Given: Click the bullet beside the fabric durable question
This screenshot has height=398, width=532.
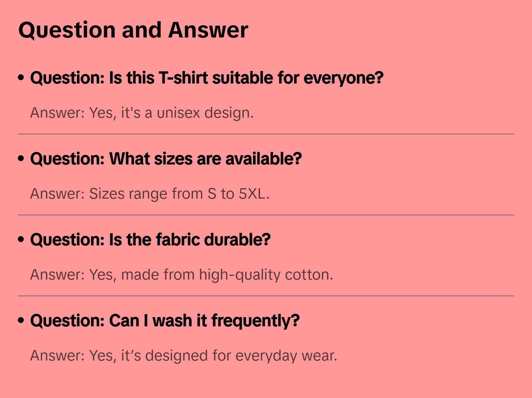Looking at the screenshot, I should pos(21,239).
